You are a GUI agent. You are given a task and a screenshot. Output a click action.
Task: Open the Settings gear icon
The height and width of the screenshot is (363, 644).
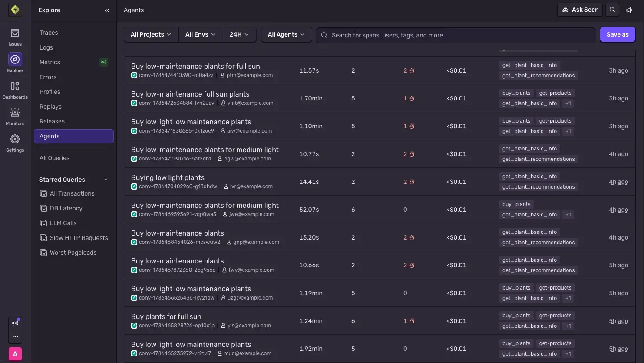click(x=15, y=139)
